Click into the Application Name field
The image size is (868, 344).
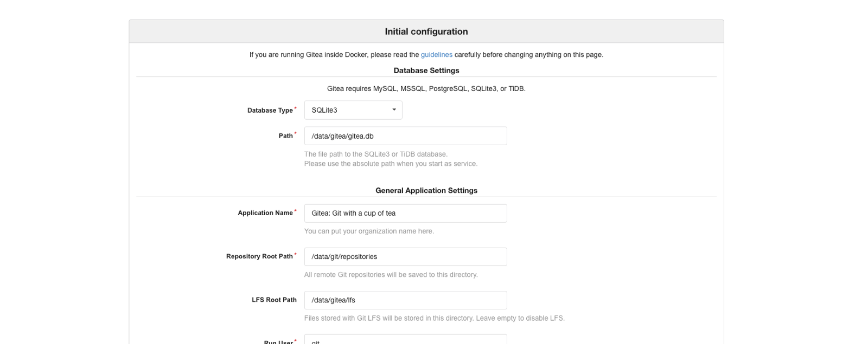(x=405, y=213)
